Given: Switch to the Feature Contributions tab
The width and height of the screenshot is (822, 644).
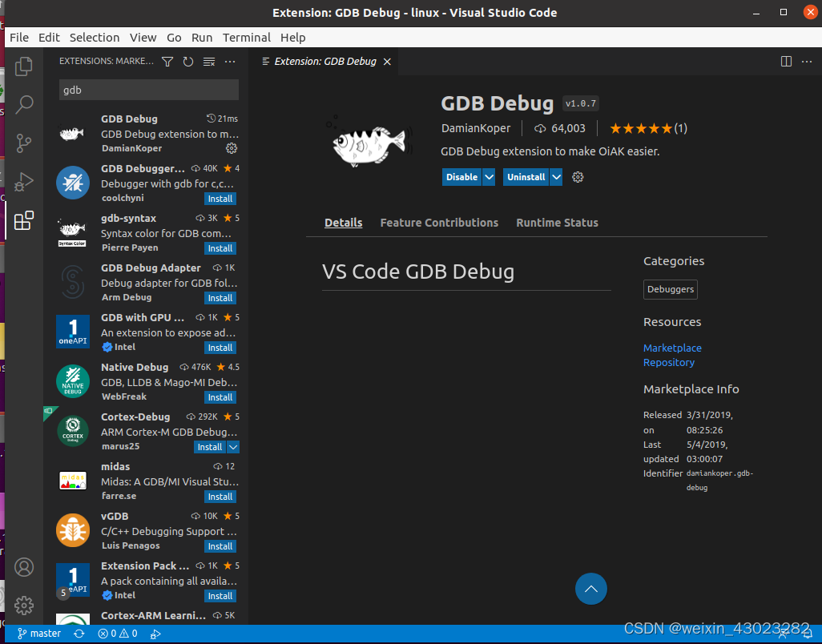Looking at the screenshot, I should tap(439, 223).
